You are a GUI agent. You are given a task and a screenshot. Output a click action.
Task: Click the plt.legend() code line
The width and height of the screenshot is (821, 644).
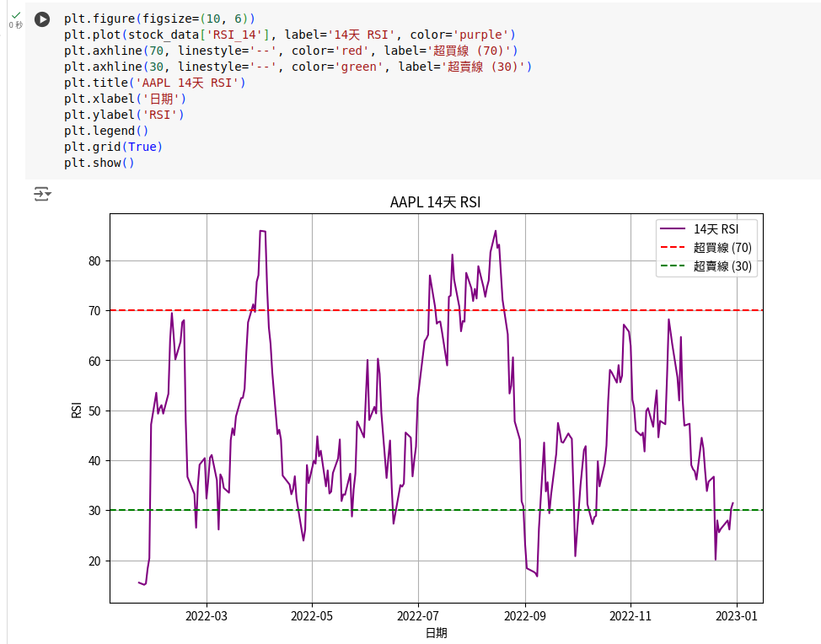click(x=106, y=131)
